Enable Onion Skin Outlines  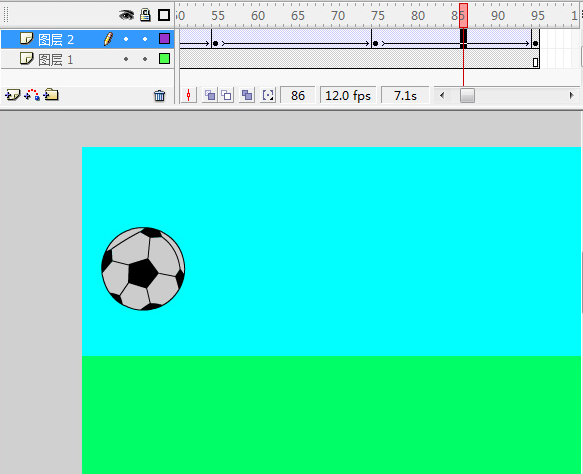point(226,96)
